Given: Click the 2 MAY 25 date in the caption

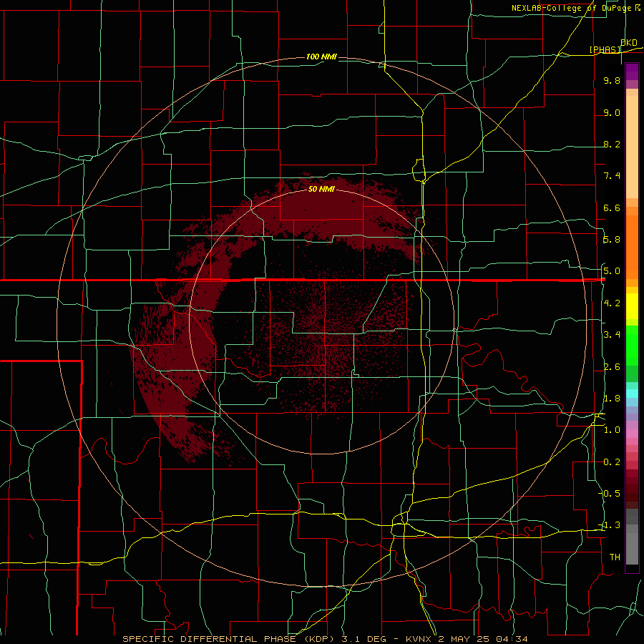Looking at the screenshot, I should pyautogui.click(x=464, y=639).
